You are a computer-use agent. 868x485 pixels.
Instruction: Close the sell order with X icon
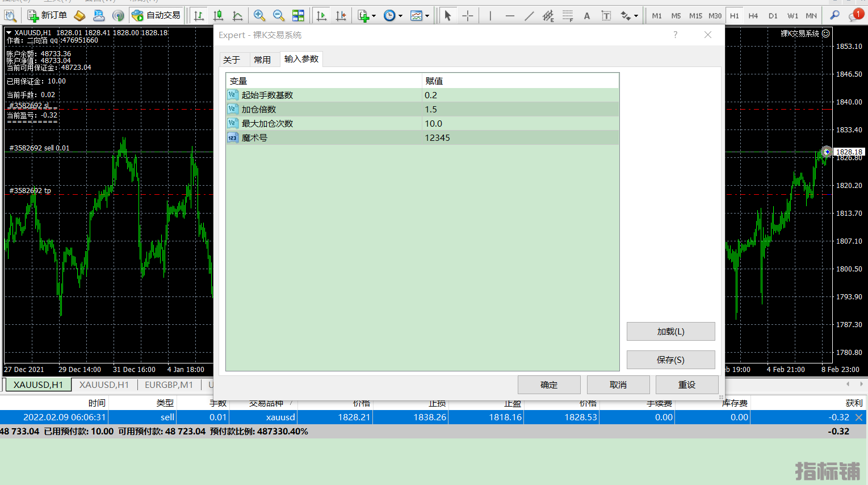859,417
